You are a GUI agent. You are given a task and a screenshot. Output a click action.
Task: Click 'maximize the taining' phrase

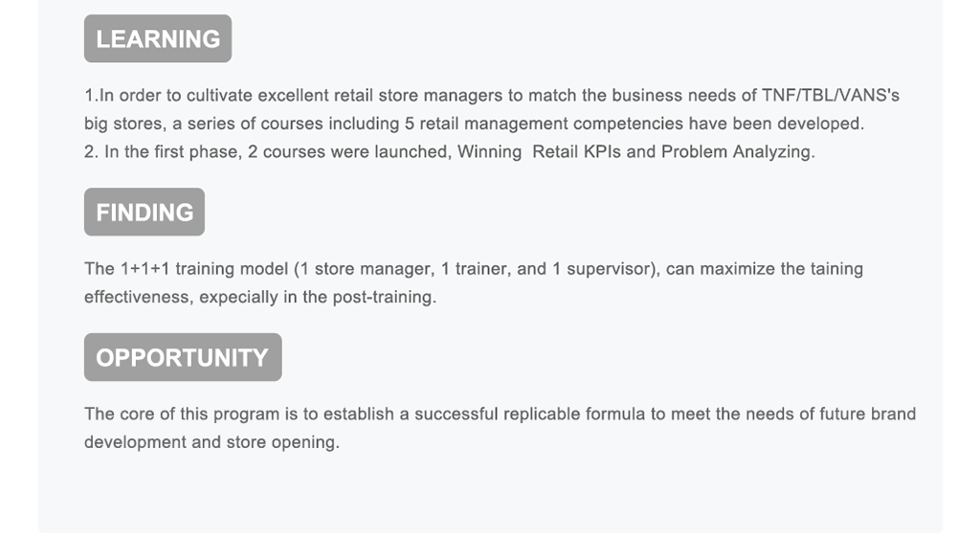click(x=781, y=269)
